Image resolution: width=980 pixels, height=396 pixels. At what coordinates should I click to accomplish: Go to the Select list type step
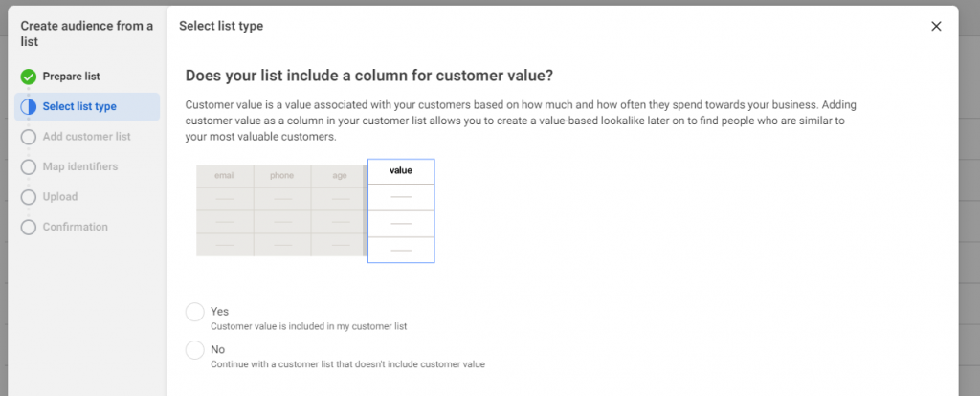pos(79,106)
